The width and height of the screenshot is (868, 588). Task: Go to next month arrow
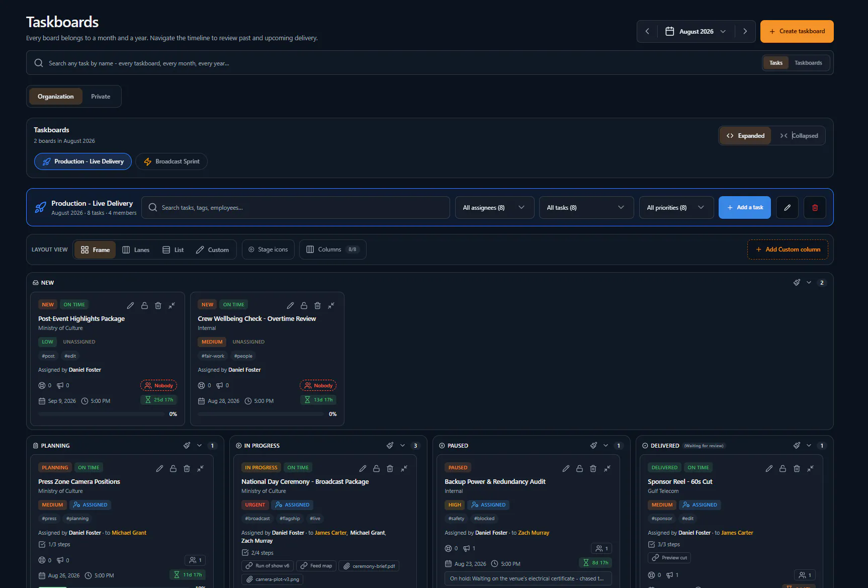point(745,31)
